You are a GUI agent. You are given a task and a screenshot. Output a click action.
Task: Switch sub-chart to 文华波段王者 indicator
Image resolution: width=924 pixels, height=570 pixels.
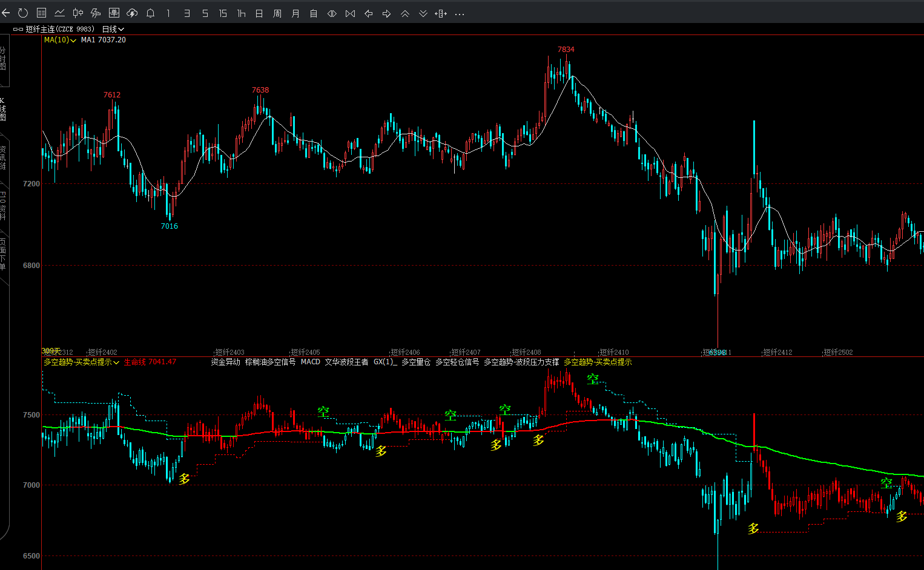(346, 362)
